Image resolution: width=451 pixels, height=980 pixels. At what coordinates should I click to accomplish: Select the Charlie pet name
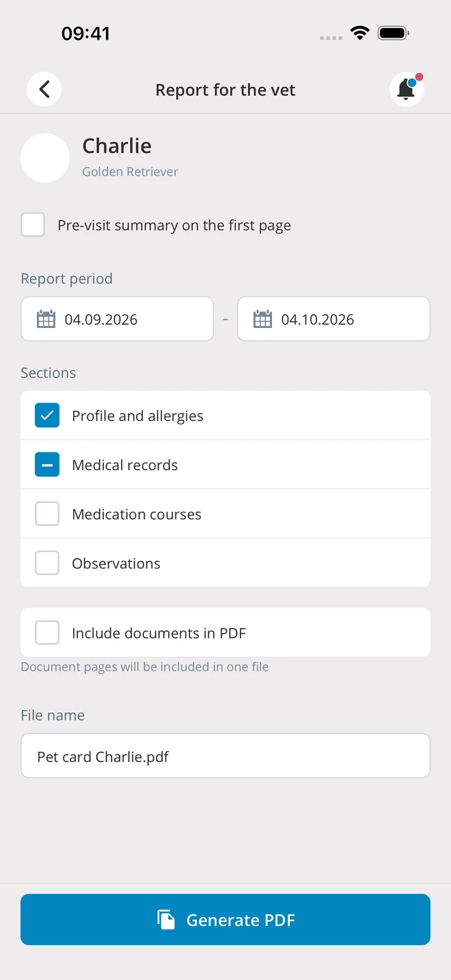coord(117,146)
